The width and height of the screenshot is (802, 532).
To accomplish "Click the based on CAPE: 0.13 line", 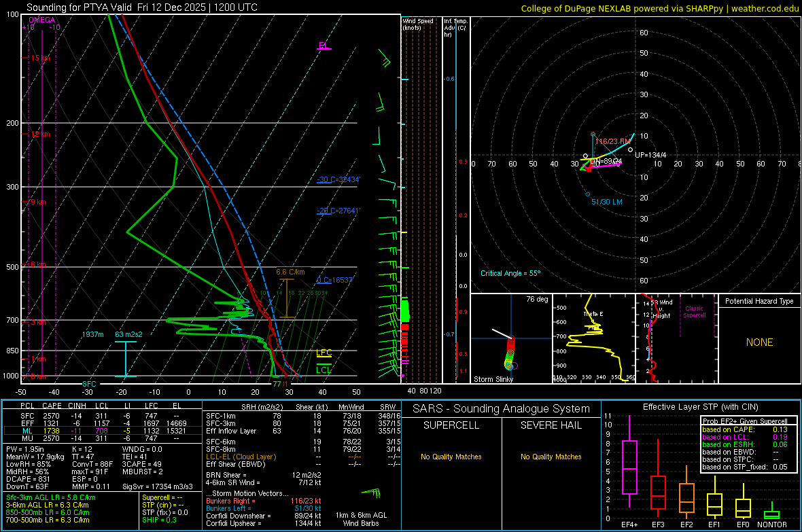I will [x=745, y=429].
